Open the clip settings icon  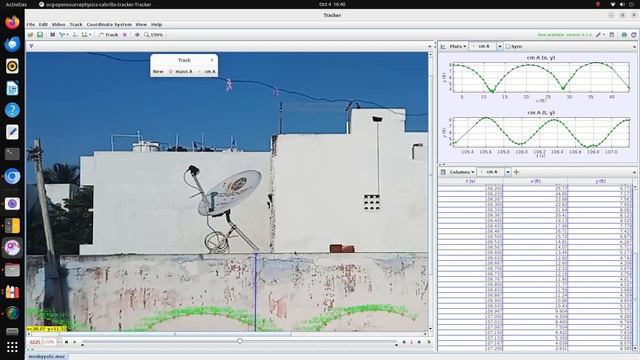tap(53, 35)
